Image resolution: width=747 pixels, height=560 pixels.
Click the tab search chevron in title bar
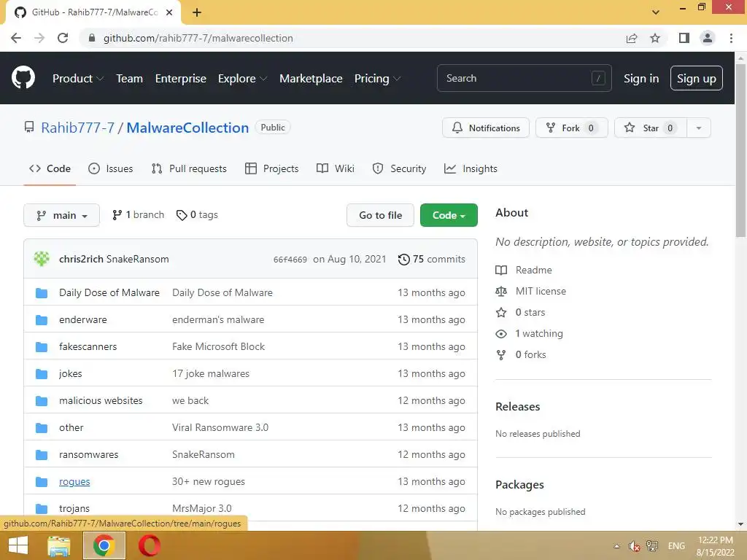pyautogui.click(x=656, y=12)
